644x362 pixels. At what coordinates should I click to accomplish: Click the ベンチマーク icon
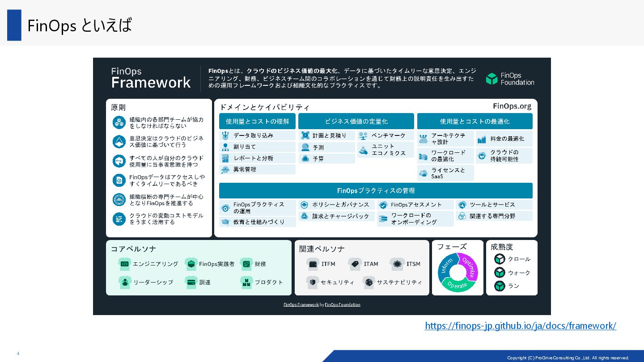tap(363, 135)
